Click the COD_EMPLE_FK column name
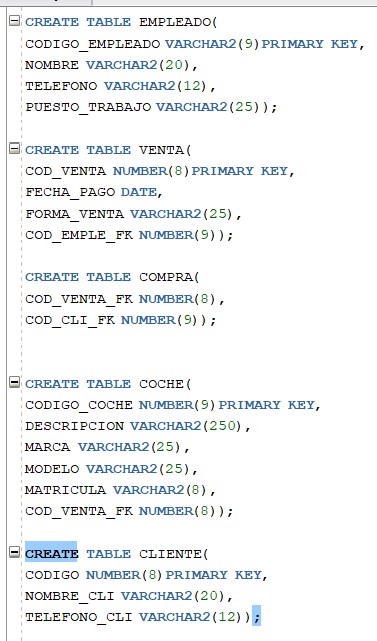Viewport: 377px width, 641px height. 79,235
